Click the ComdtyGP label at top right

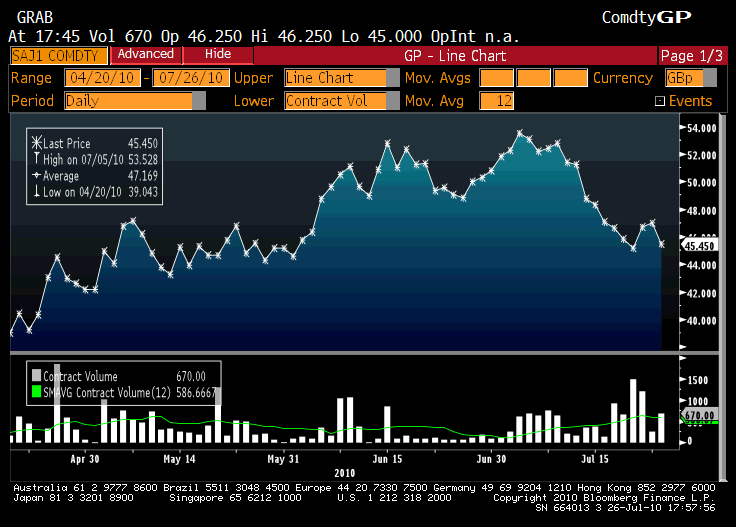pos(646,17)
